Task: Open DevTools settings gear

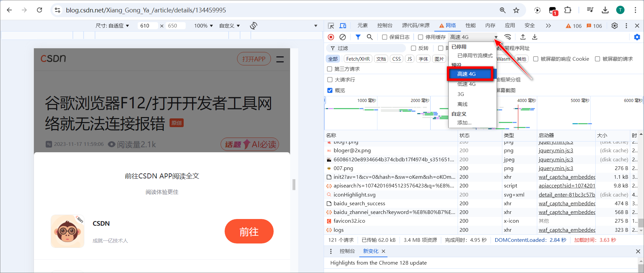Action: click(614, 25)
